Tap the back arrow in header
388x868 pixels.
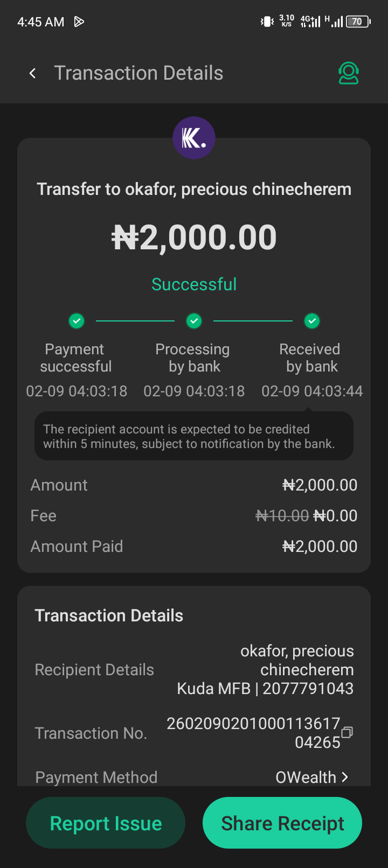pyautogui.click(x=33, y=73)
